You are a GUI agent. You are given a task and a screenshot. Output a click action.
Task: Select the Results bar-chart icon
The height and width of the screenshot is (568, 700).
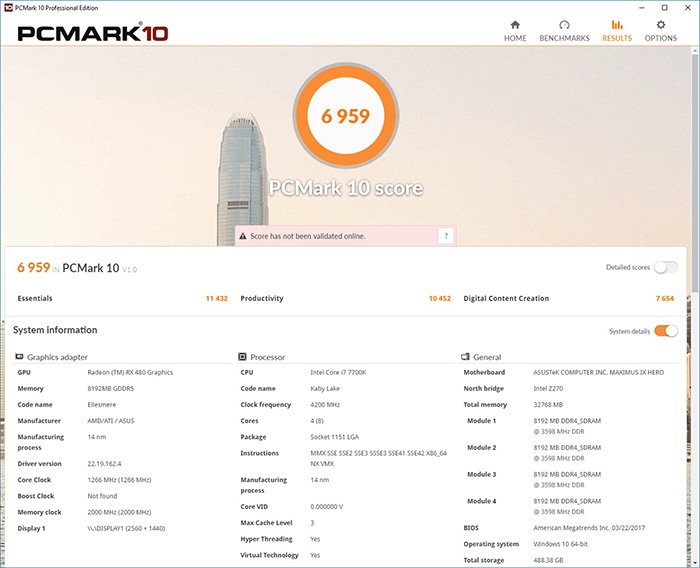click(x=617, y=25)
